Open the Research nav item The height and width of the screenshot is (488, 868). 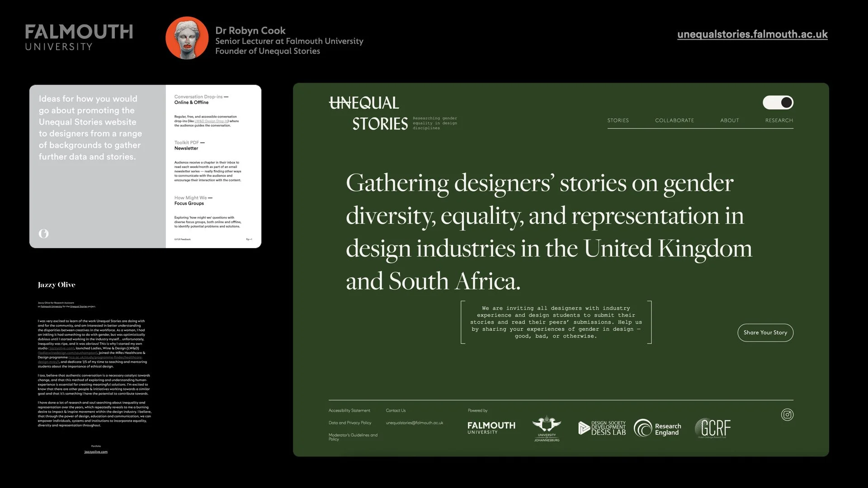(x=778, y=120)
